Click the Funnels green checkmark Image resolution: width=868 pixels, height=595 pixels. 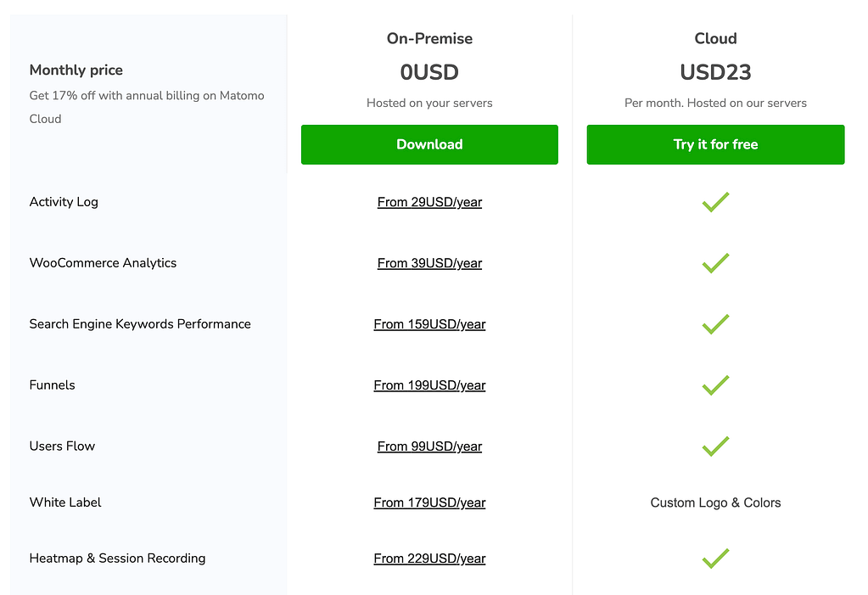pos(714,385)
